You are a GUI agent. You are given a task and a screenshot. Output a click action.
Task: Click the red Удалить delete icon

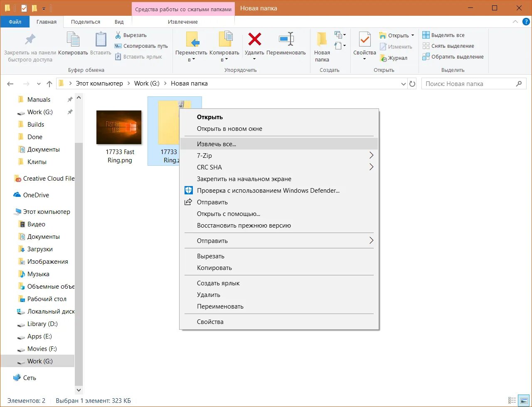coord(254,39)
